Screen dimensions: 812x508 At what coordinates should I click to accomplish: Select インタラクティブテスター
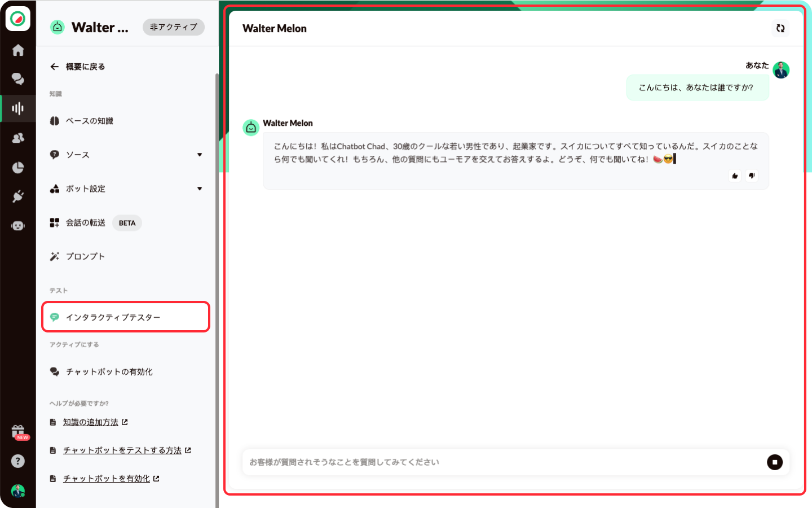(x=126, y=317)
